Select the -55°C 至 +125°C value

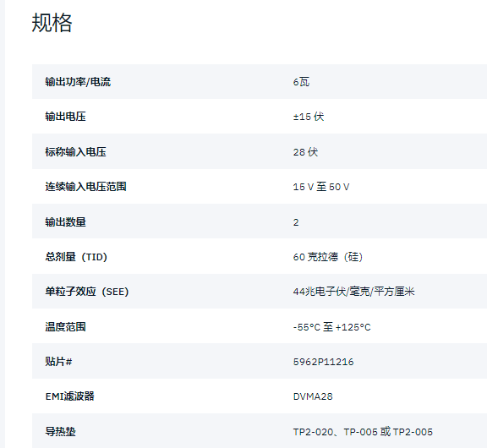tap(331, 327)
